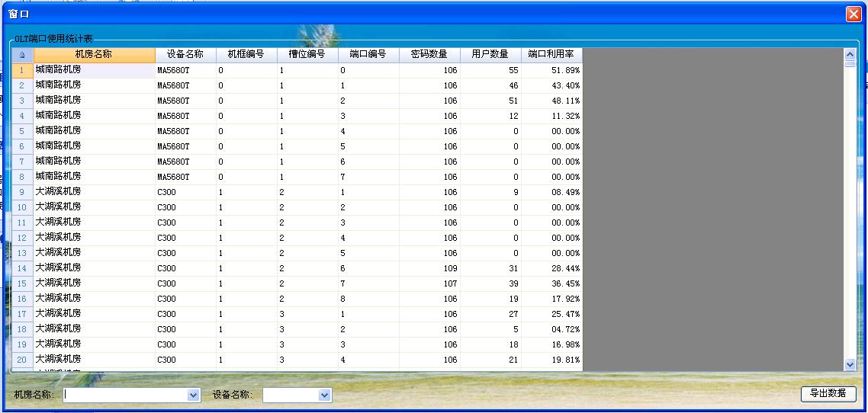Click the 密码数量 column header
Viewport: 868px width, 413px height.
[429, 55]
